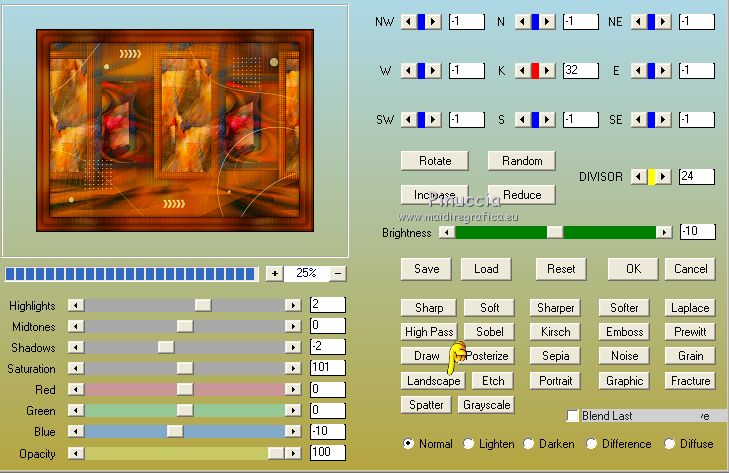Click right arrow of the Brightness slider
The image size is (729, 473).
663,232
